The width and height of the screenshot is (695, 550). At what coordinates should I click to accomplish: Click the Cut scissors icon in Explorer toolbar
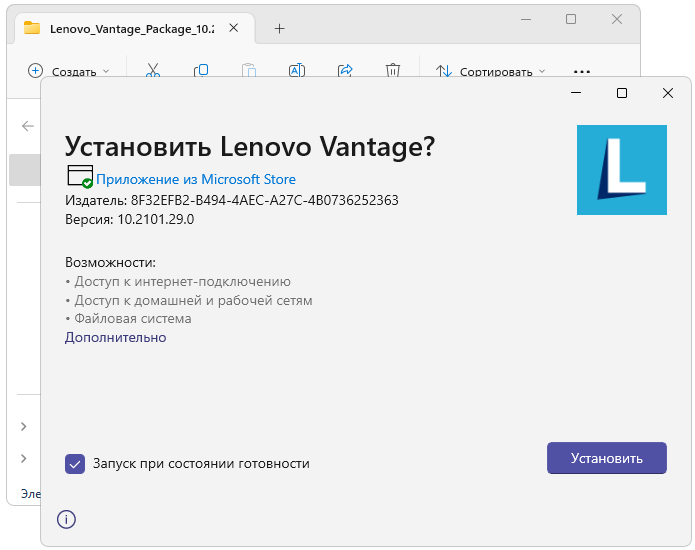coord(153,71)
